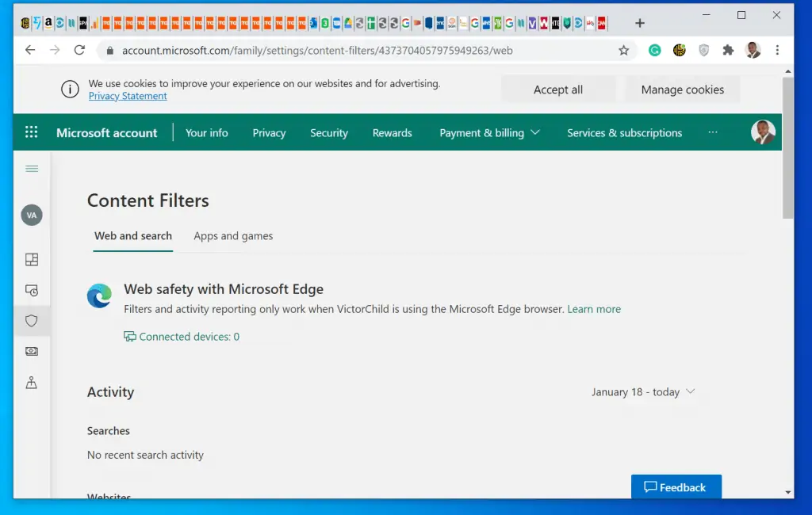
Task: Collapse the sidebar hamburger menu
Action: click(32, 169)
